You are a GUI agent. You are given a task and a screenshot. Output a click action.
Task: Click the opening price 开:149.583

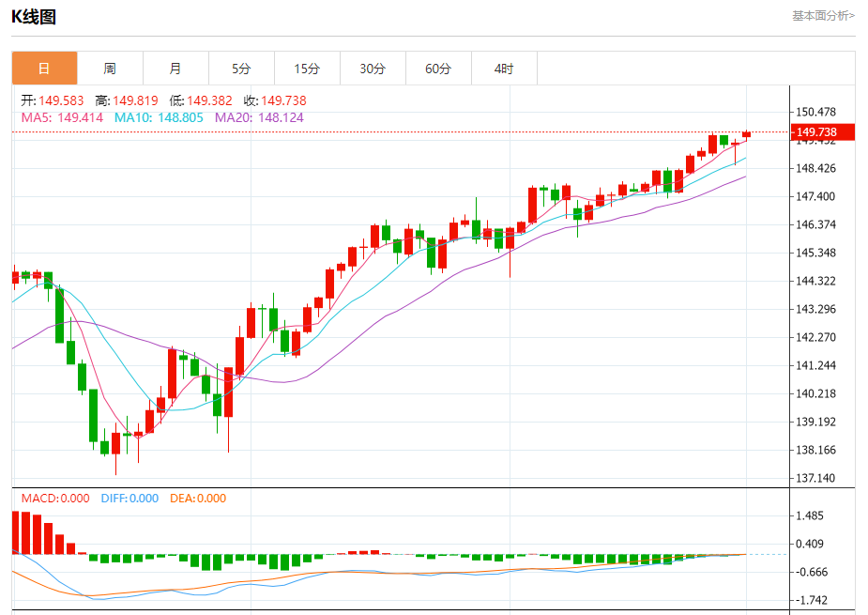(x=53, y=100)
